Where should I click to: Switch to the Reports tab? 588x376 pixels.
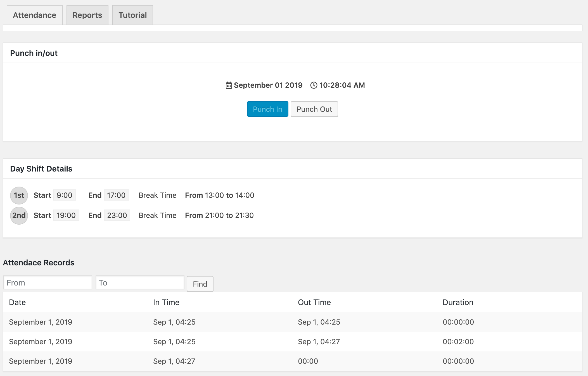click(87, 15)
